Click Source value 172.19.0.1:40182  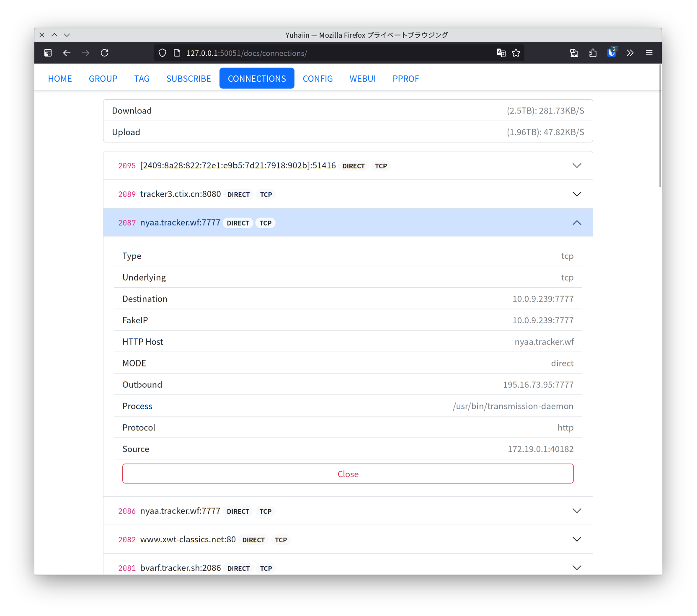(541, 449)
